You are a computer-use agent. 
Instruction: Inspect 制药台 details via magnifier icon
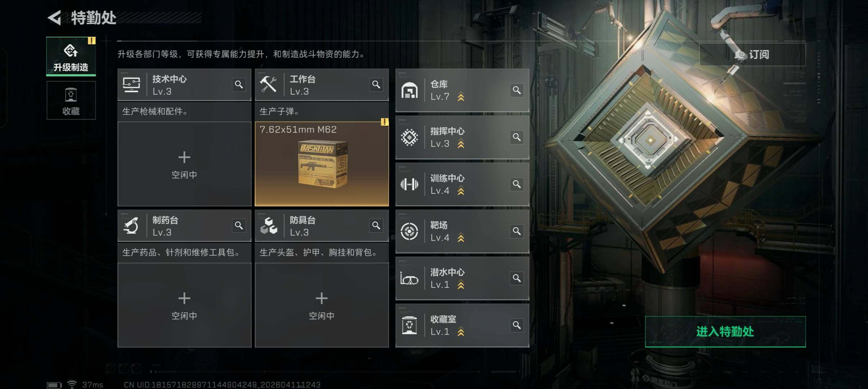click(x=239, y=225)
